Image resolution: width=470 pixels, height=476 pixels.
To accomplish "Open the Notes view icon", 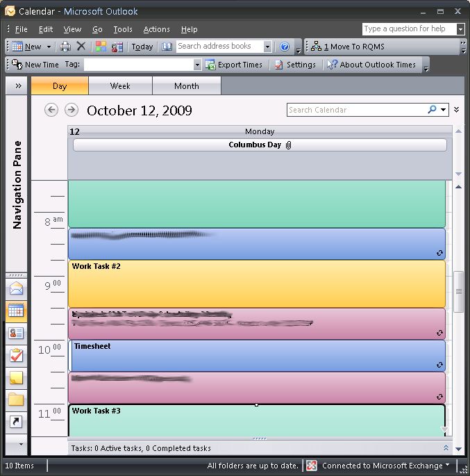I will pos(16,377).
